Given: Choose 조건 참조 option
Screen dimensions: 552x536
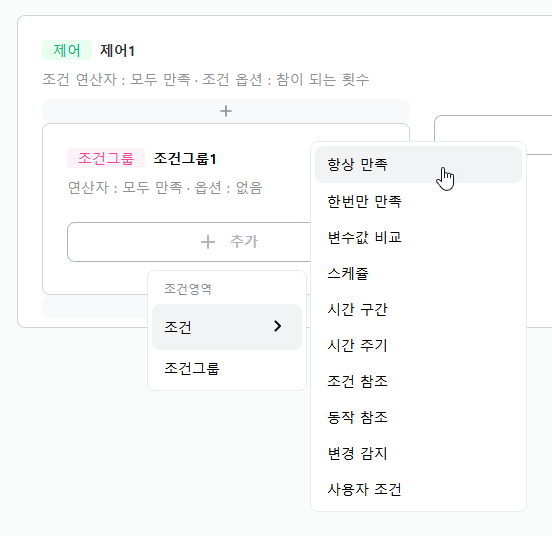Looking at the screenshot, I should 418,381.
